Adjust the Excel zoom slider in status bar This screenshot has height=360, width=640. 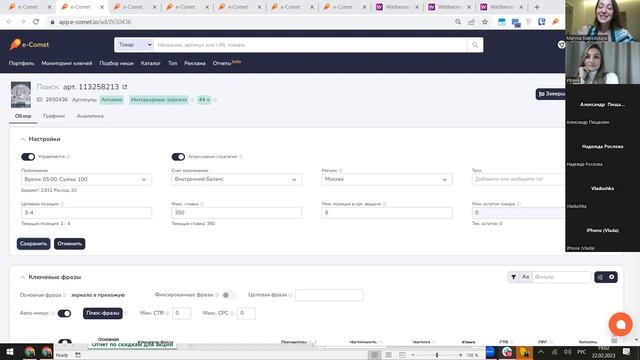(x=437, y=355)
